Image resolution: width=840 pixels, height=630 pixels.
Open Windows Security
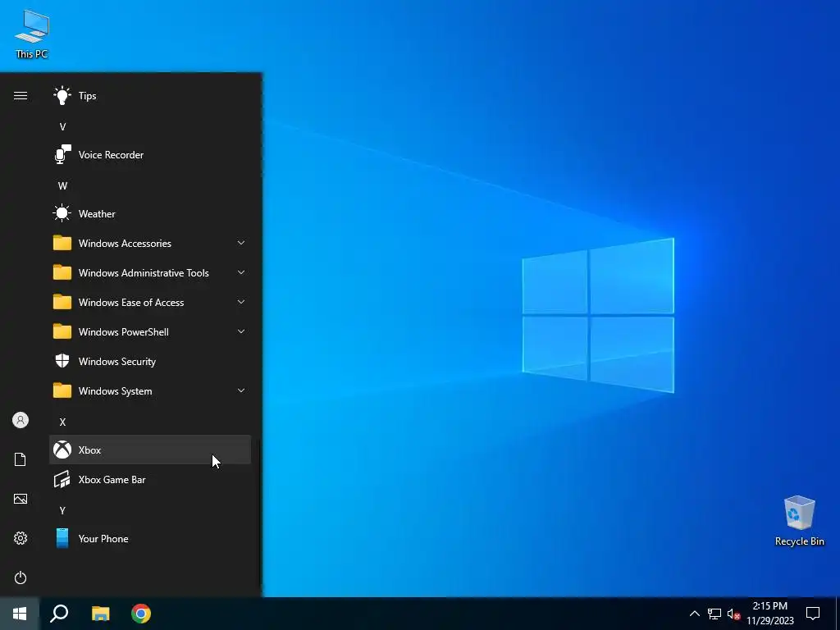(x=150, y=362)
